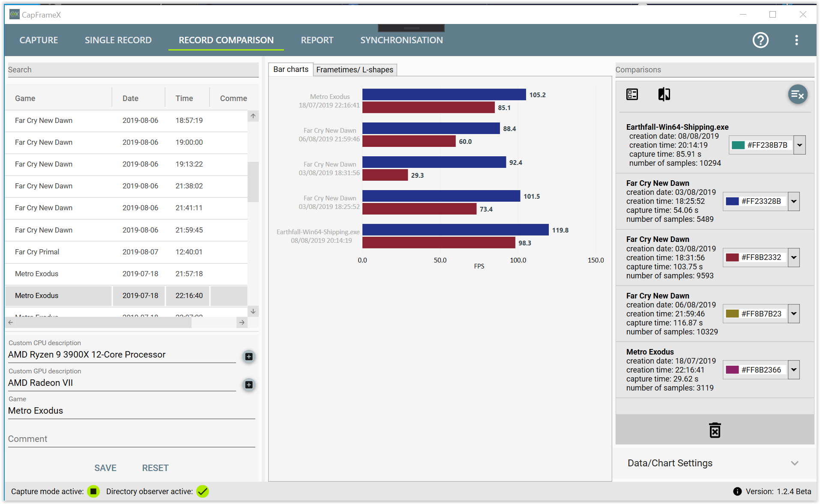Image resolution: width=820 pixels, height=504 pixels.
Task: Switch to the CAPTURE tab
Action: tap(39, 40)
